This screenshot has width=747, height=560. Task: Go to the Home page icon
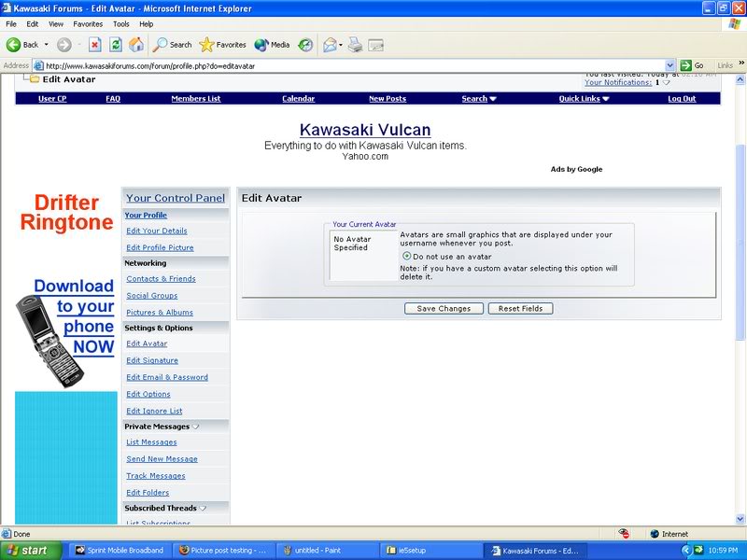point(136,45)
